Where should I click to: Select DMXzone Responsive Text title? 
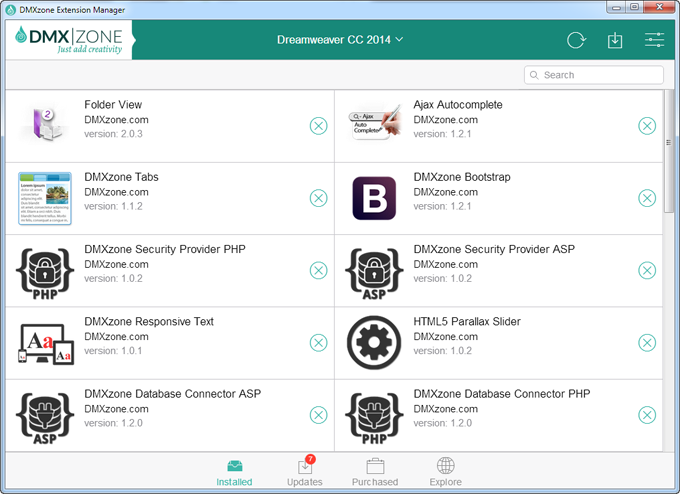pyautogui.click(x=149, y=321)
